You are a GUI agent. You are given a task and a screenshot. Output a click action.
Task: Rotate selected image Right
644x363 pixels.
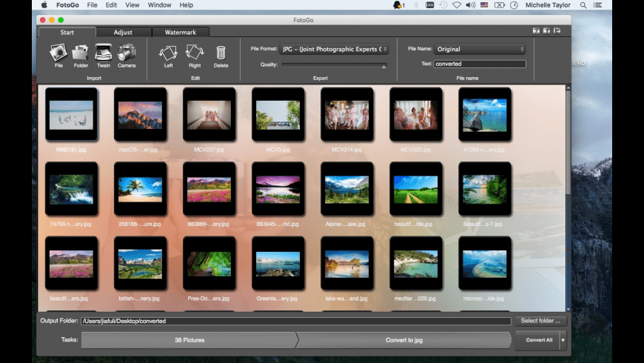click(195, 56)
